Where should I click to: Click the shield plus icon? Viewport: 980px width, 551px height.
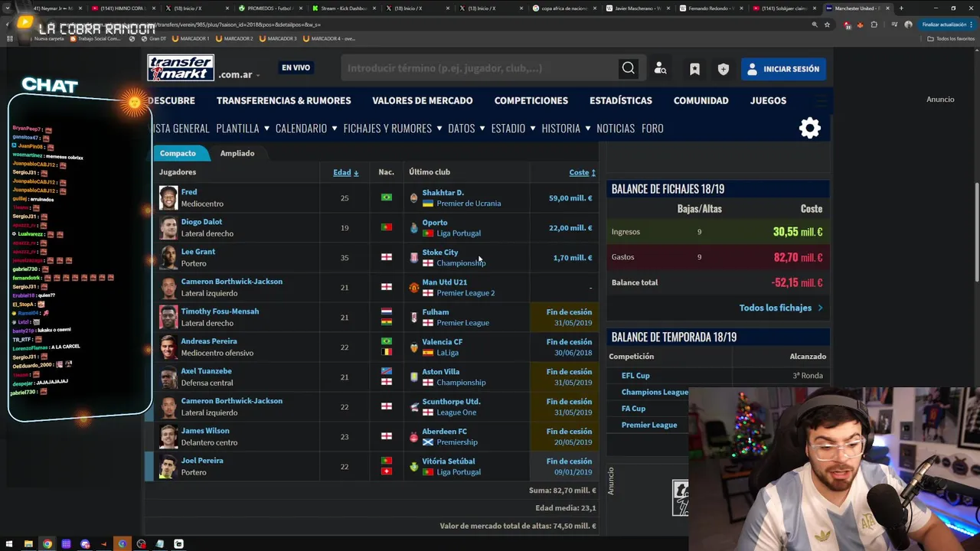click(723, 69)
